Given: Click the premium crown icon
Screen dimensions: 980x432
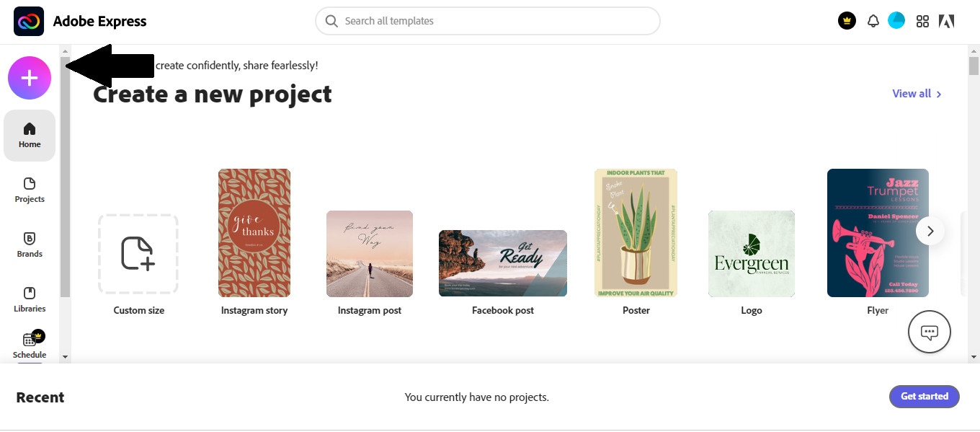Looking at the screenshot, I should pos(847,21).
